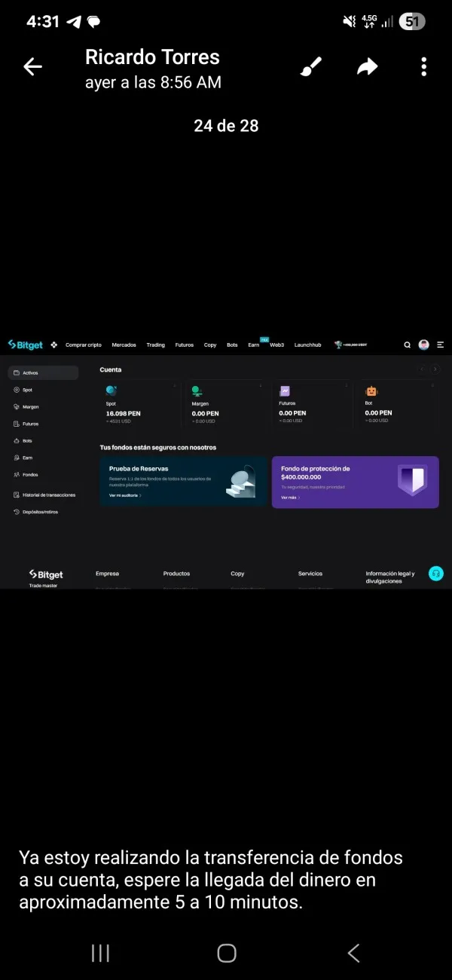452x980 pixels.
Task: Click the teal support headset icon
Action: (x=435, y=574)
